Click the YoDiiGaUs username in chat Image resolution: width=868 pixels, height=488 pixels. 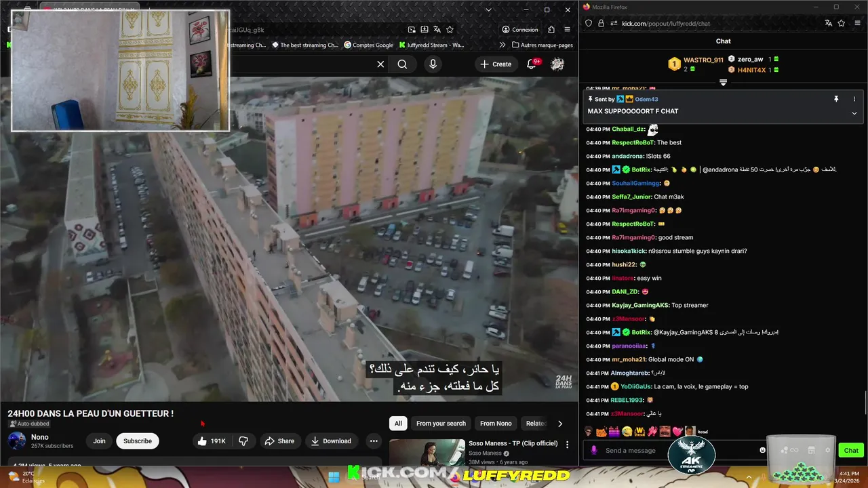(x=635, y=386)
